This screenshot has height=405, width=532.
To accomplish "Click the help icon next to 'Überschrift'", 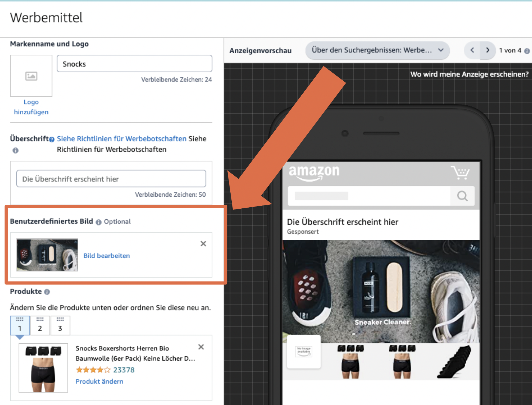I will pos(52,139).
